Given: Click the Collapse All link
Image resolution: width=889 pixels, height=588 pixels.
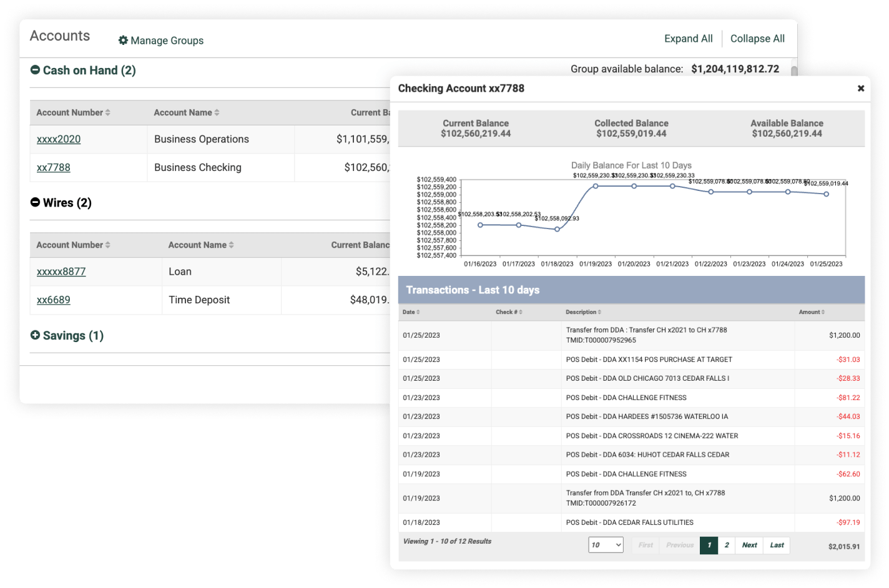Looking at the screenshot, I should [757, 38].
